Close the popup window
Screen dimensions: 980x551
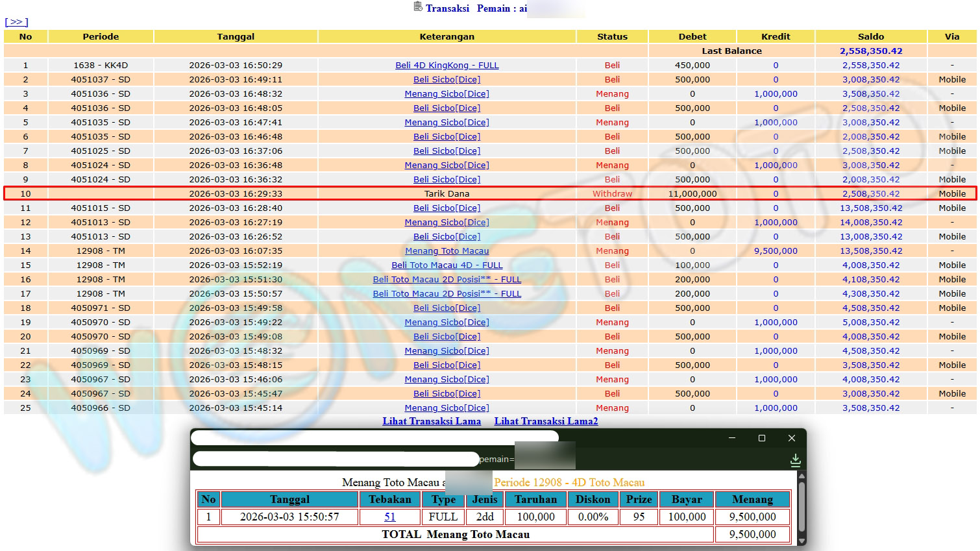tap(792, 438)
